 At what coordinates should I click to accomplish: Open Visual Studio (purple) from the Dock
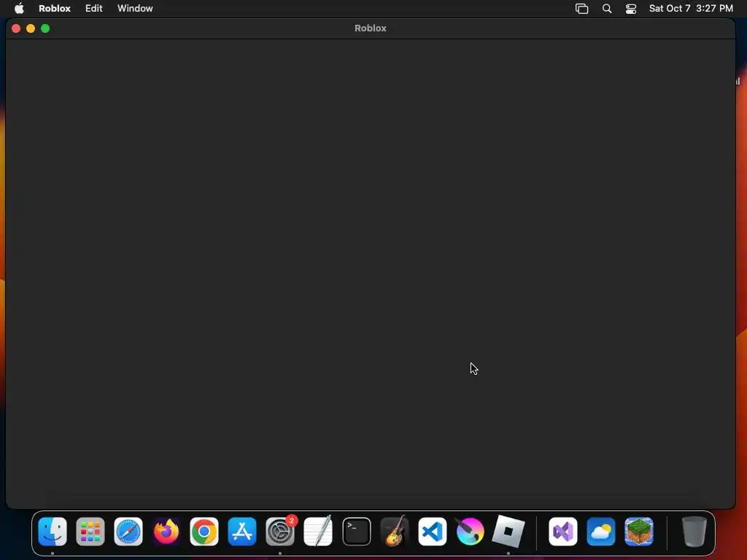point(563,532)
